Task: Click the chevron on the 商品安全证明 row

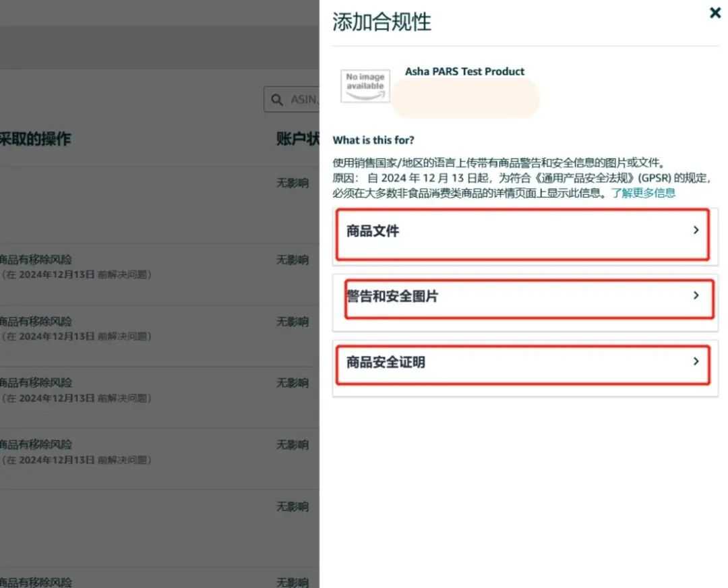Action: pos(696,361)
